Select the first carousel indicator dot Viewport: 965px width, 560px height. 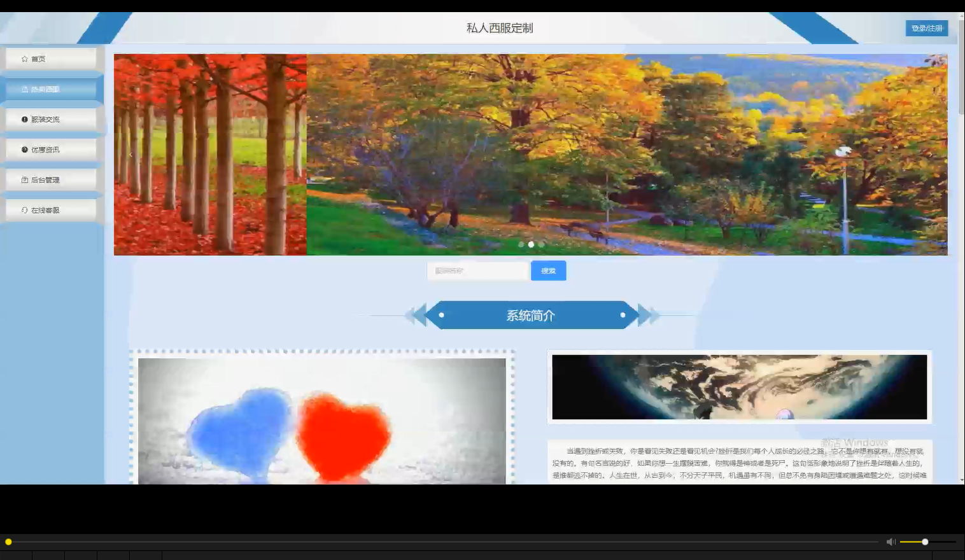pos(521,244)
